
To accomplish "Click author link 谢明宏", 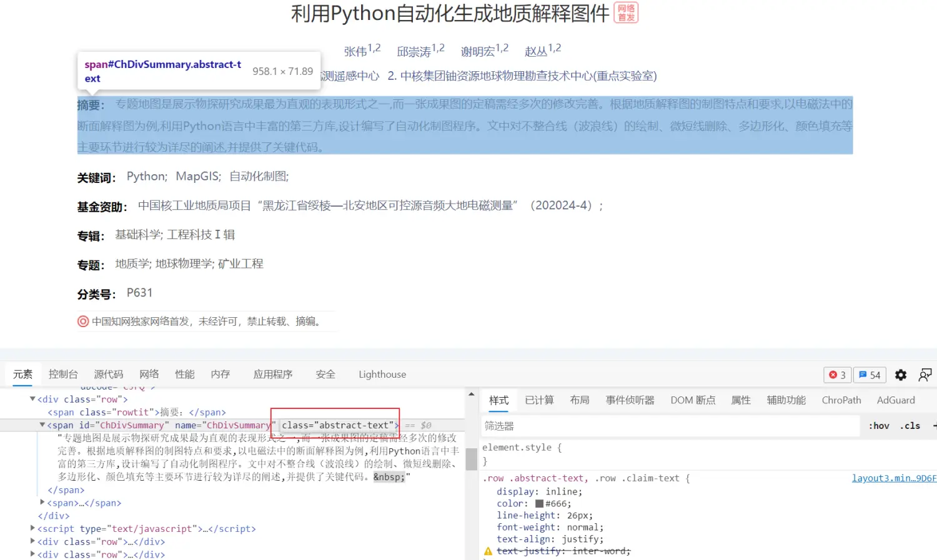I will [x=478, y=52].
